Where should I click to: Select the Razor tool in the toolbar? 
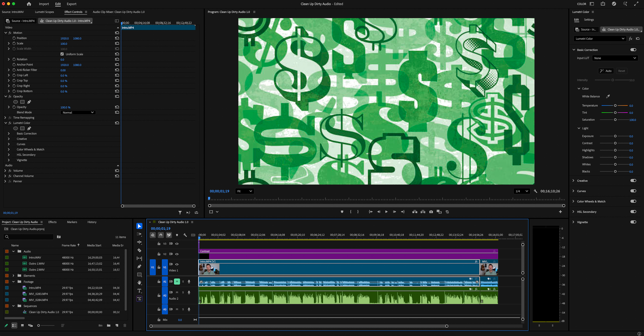tap(139, 250)
